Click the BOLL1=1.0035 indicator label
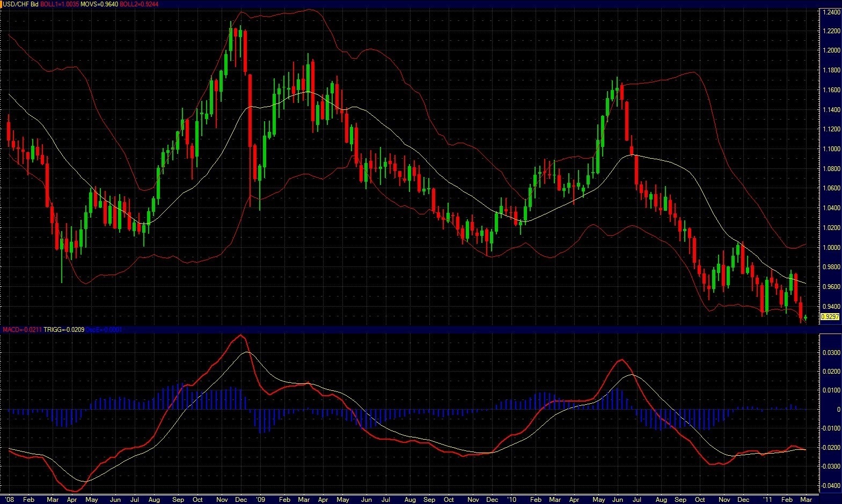The height and width of the screenshot is (504, 842). click(59, 4)
